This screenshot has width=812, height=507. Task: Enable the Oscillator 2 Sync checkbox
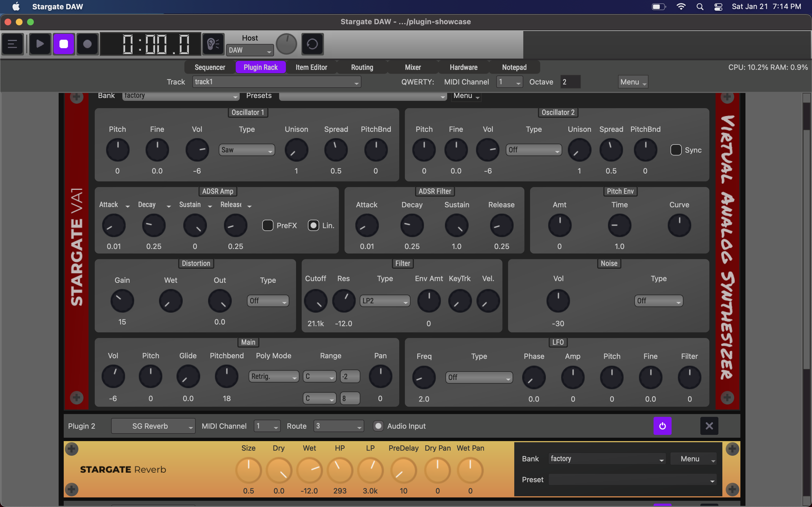(x=676, y=150)
